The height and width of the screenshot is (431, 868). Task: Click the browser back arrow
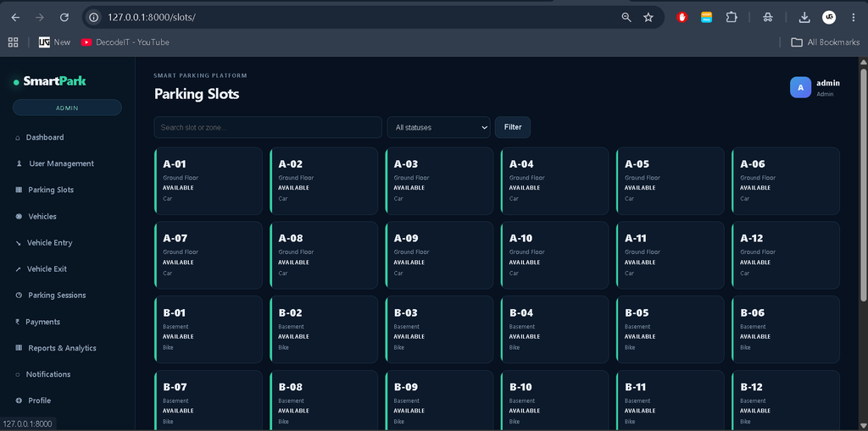click(15, 18)
